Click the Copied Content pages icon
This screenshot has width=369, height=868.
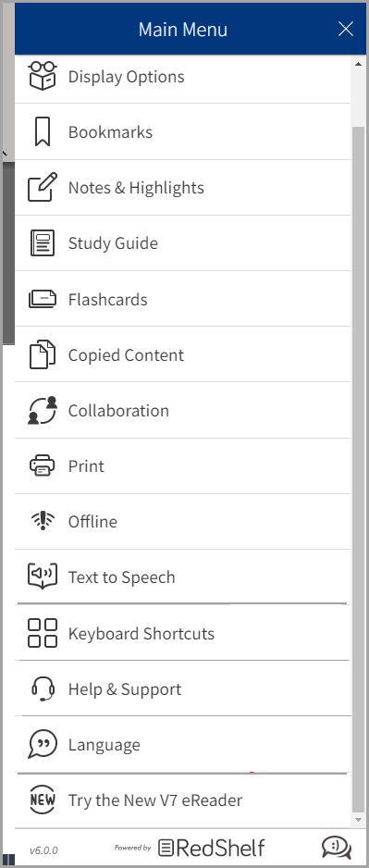43,354
